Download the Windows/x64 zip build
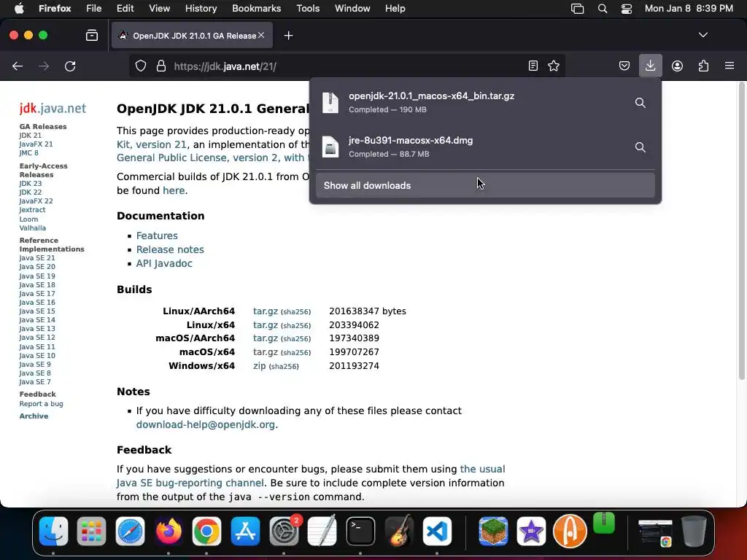The width and height of the screenshot is (747, 560). [259, 366]
